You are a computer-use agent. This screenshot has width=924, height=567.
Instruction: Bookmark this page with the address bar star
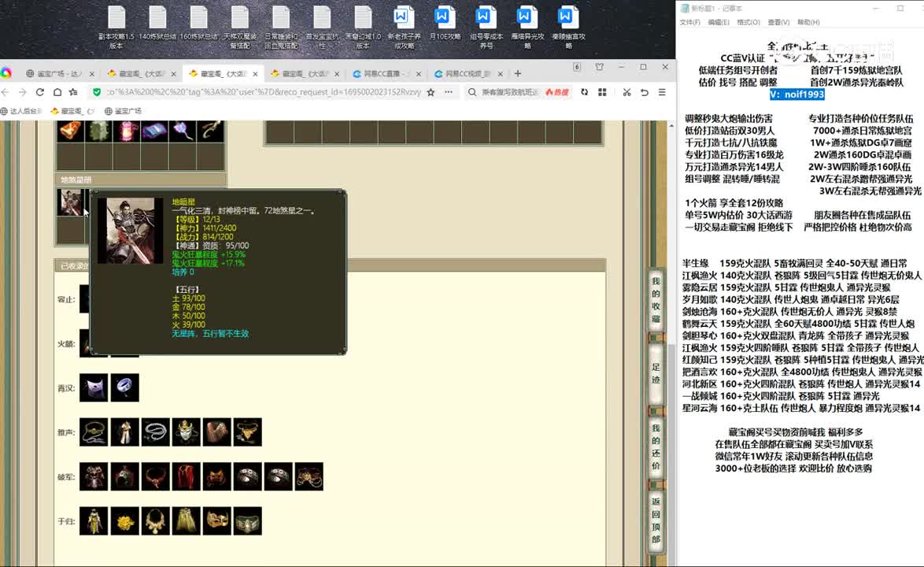(x=431, y=92)
